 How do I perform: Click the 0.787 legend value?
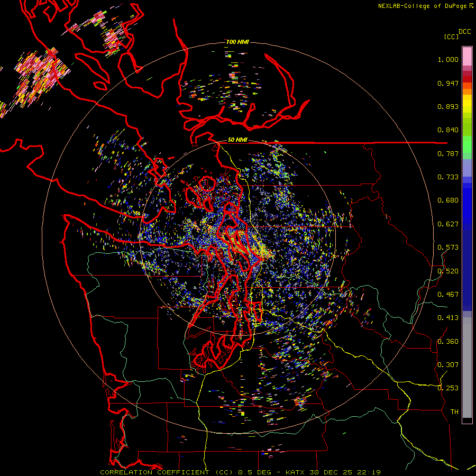448,153
